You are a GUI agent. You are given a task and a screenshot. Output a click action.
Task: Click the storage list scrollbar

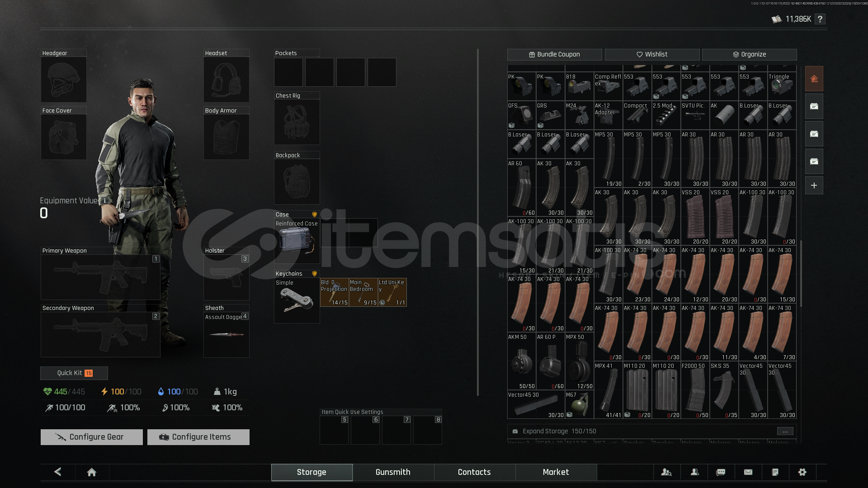pos(801,273)
